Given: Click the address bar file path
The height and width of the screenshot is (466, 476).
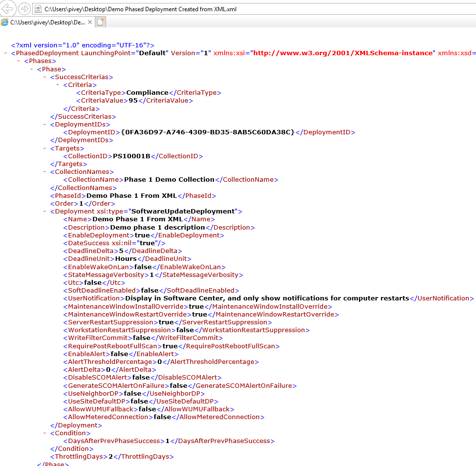Looking at the screenshot, I should [x=140, y=9].
